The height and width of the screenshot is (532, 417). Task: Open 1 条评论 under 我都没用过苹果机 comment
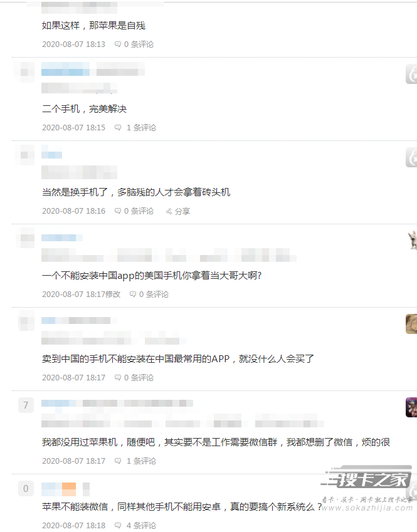(x=141, y=461)
